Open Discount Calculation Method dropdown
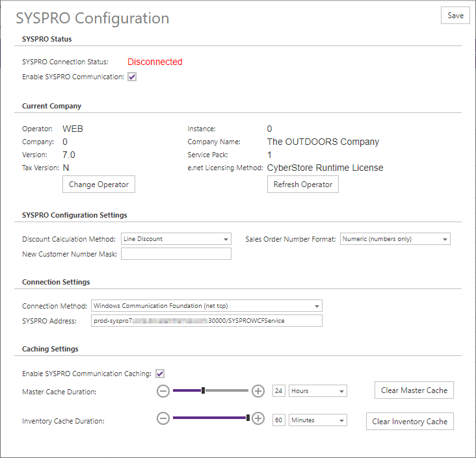Screen dimensions: 476x458 pyautogui.click(x=176, y=239)
